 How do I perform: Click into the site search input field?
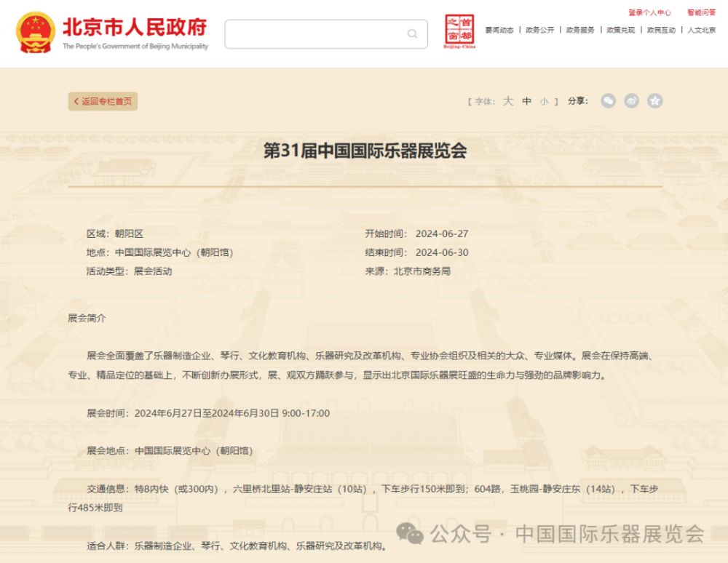pyautogui.click(x=313, y=33)
